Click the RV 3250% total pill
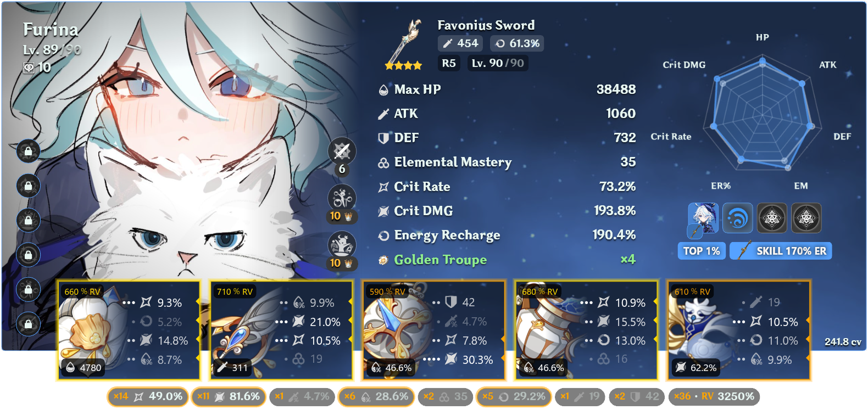This screenshot has width=868, height=410. click(x=714, y=396)
